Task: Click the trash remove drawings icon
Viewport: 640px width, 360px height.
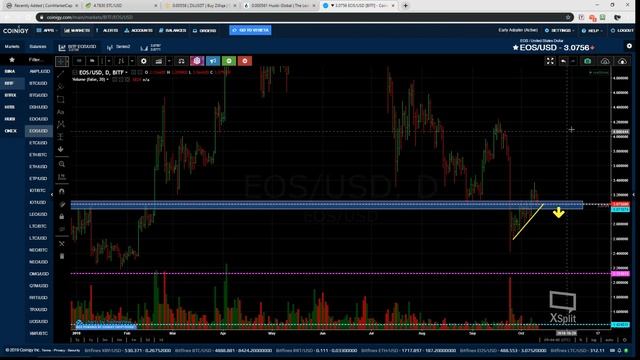Action: (62, 256)
